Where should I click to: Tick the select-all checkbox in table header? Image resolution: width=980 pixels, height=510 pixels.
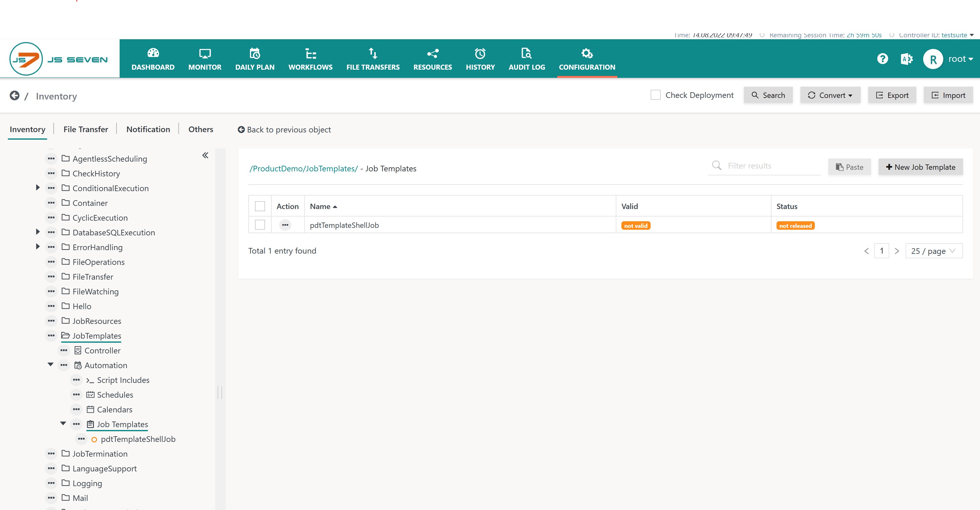tap(260, 206)
